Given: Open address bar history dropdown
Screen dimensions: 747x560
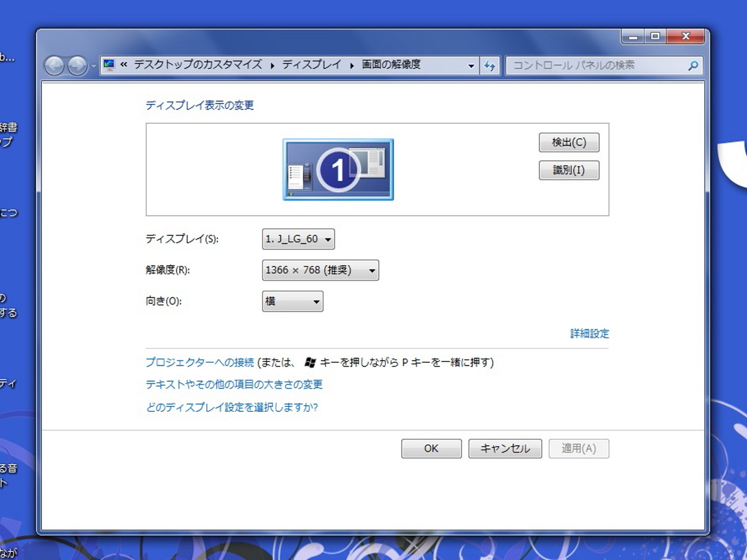Looking at the screenshot, I should pyautogui.click(x=471, y=65).
